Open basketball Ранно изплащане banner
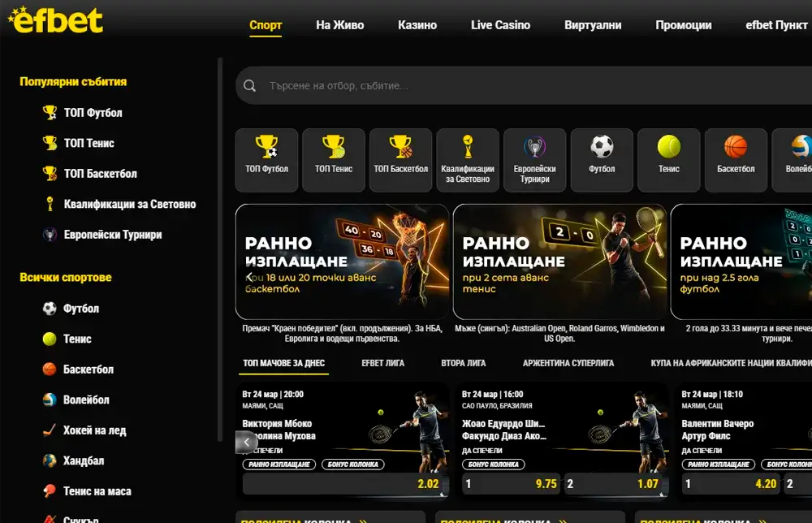Image resolution: width=812 pixels, height=523 pixels. (343, 261)
